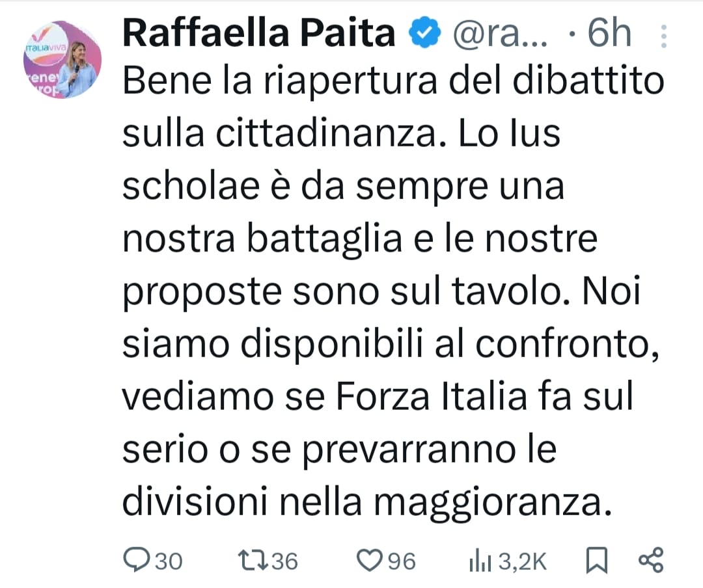
Task: Like the tweet with the heart icon
Action: (x=371, y=560)
